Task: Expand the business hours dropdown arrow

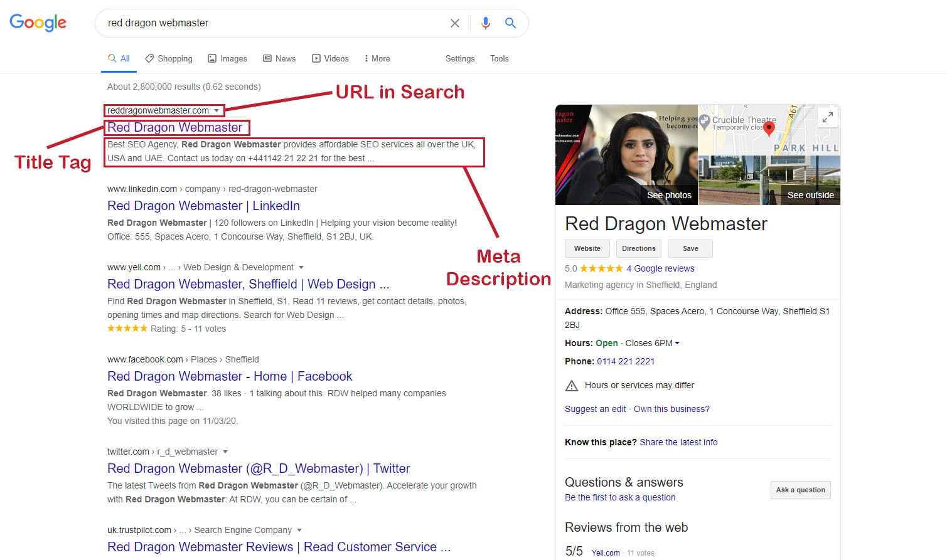Action: [677, 343]
